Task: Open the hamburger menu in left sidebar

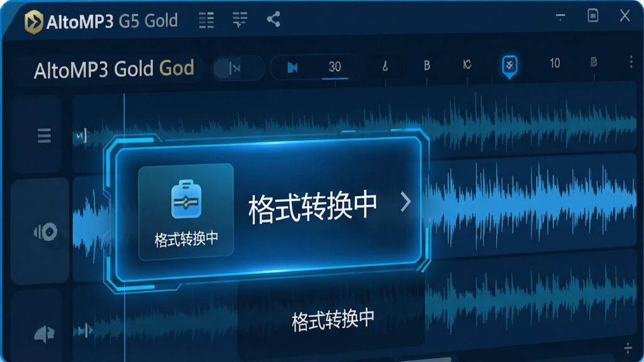Action: click(x=44, y=136)
